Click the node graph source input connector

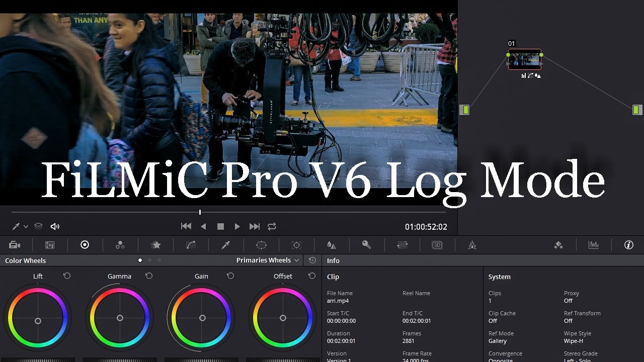(x=464, y=110)
